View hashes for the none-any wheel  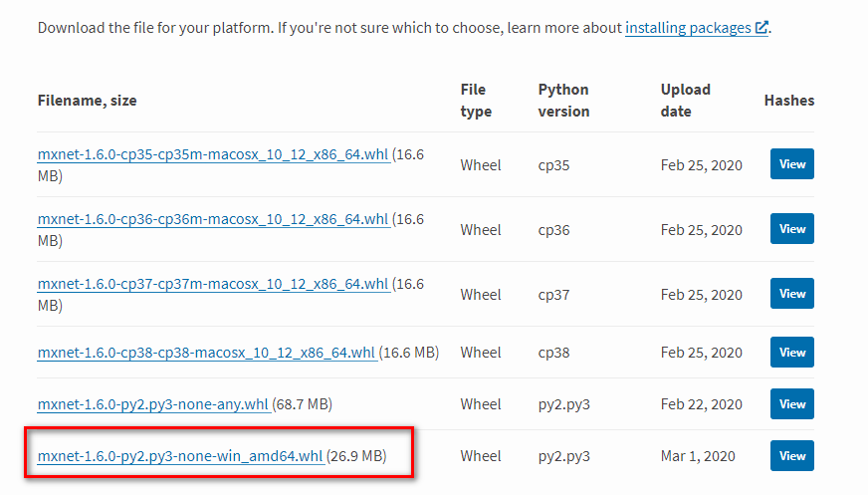click(792, 404)
